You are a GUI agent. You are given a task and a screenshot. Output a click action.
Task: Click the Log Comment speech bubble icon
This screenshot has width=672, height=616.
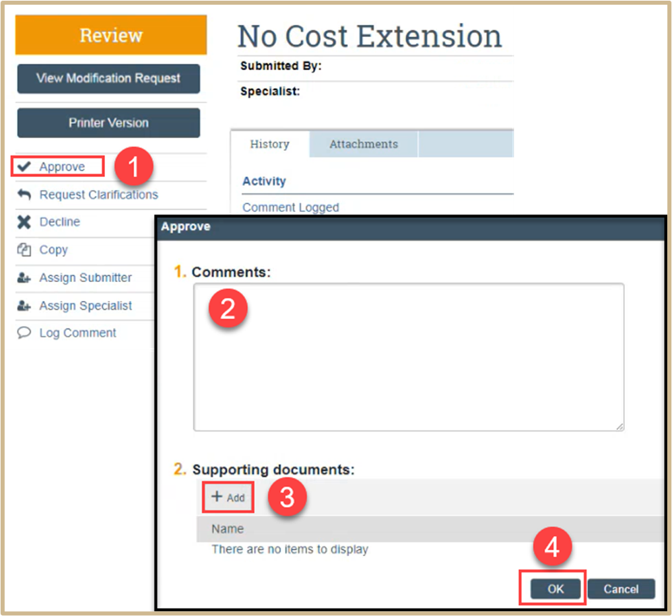(x=24, y=333)
